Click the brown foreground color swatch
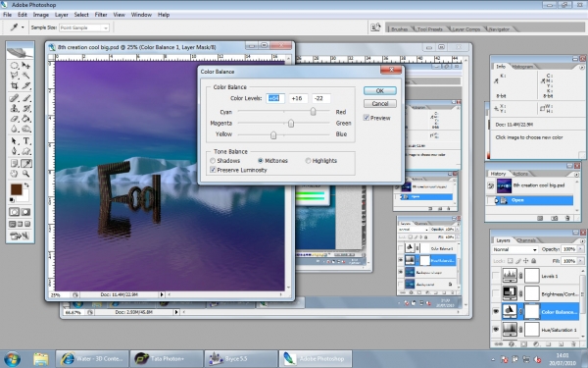This screenshot has width=588, height=368. (x=16, y=189)
